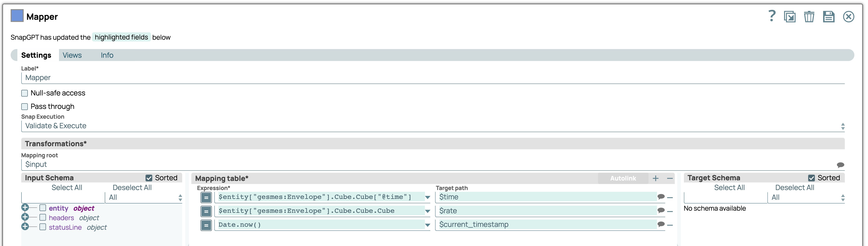Switch to the Info tab
The width and height of the screenshot is (868, 246).
pos(107,55)
